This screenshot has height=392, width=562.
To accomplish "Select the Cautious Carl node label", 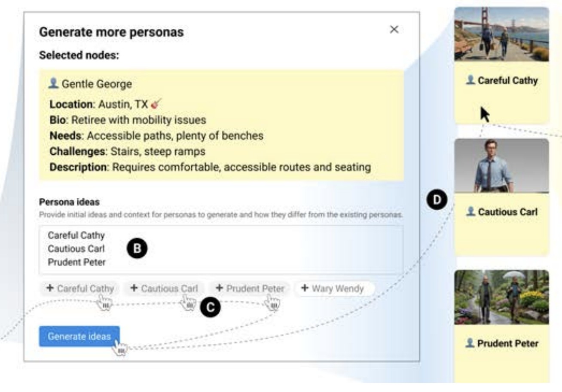I will coord(507,212).
